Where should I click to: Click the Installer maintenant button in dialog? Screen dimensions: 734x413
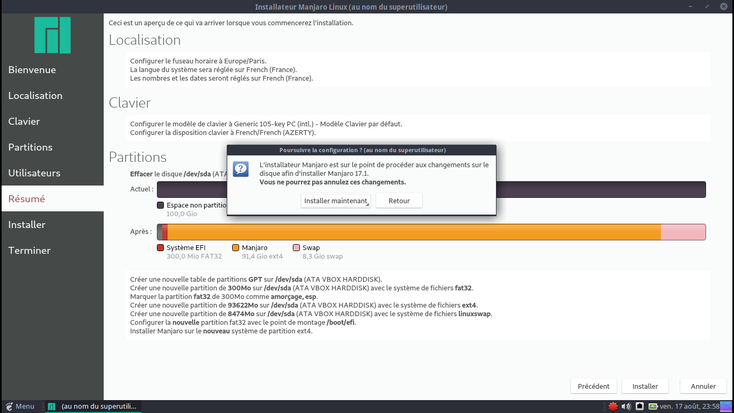click(336, 201)
